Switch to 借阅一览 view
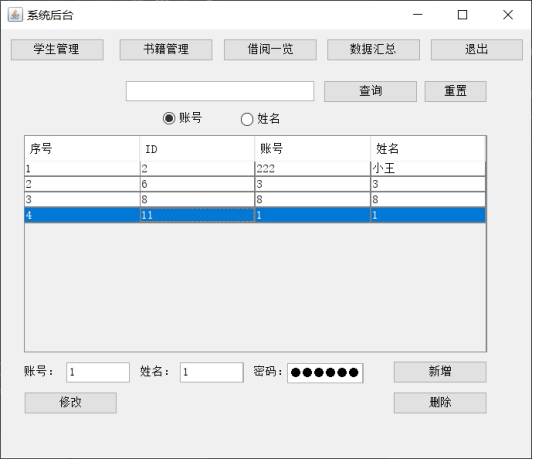Viewport: 533px width, 460px height. (270, 50)
